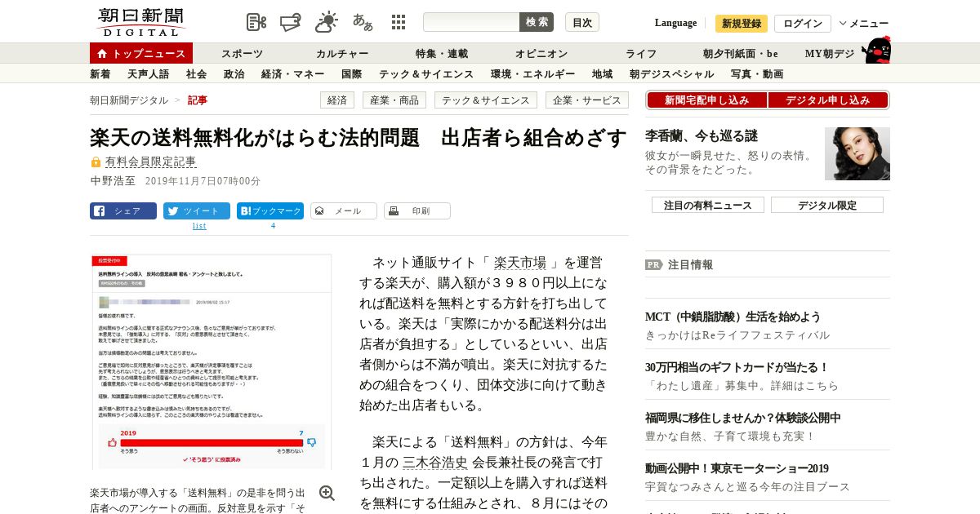Open the weather sun-cloud icon
The image size is (980, 514).
[x=327, y=22]
